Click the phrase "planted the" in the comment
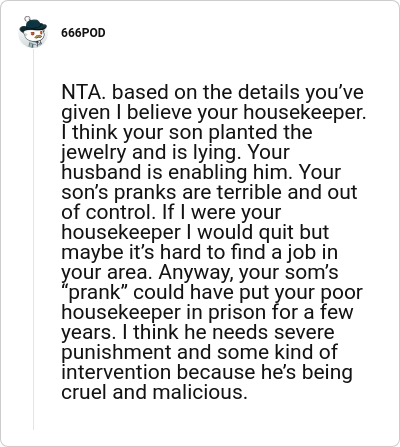This screenshot has height=447, width=400. coord(260,132)
